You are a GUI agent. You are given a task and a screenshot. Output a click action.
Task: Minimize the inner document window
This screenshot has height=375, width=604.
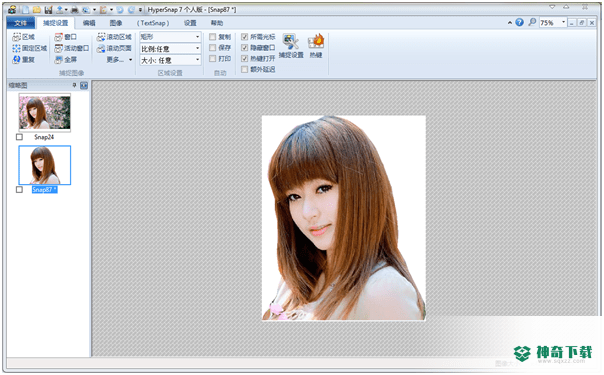pos(572,23)
